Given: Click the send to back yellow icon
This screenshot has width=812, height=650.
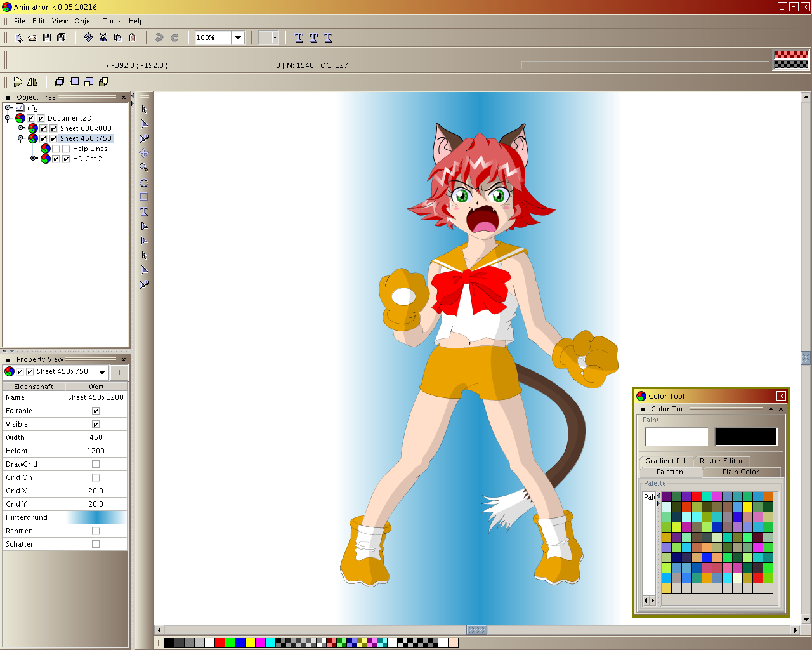Looking at the screenshot, I should [103, 82].
